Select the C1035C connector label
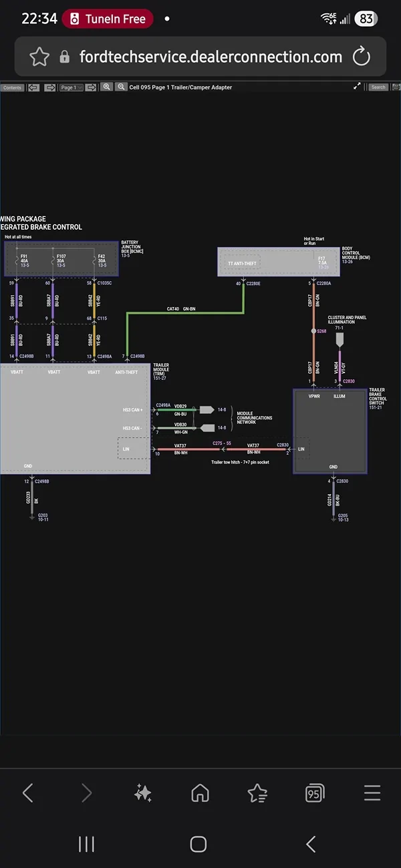Image resolution: width=401 pixels, height=868 pixels. [x=104, y=284]
